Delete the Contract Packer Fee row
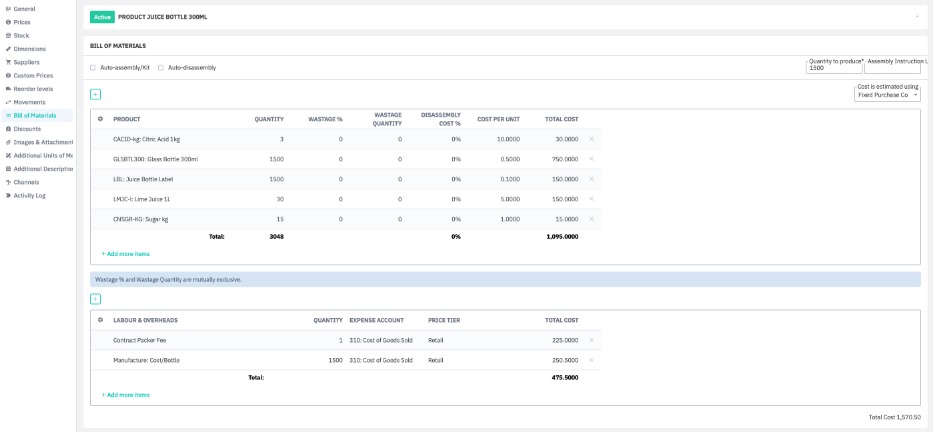This screenshot has width=933, height=432. (x=591, y=340)
